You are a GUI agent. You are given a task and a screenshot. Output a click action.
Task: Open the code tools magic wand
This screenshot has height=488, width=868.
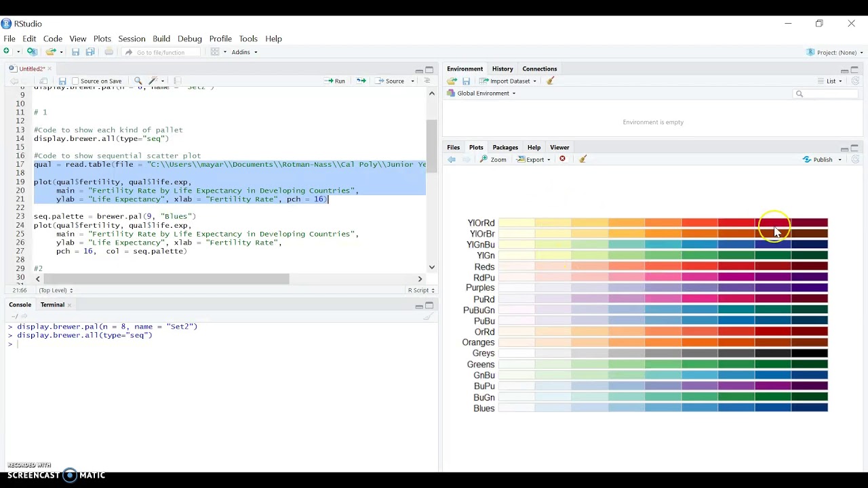153,81
